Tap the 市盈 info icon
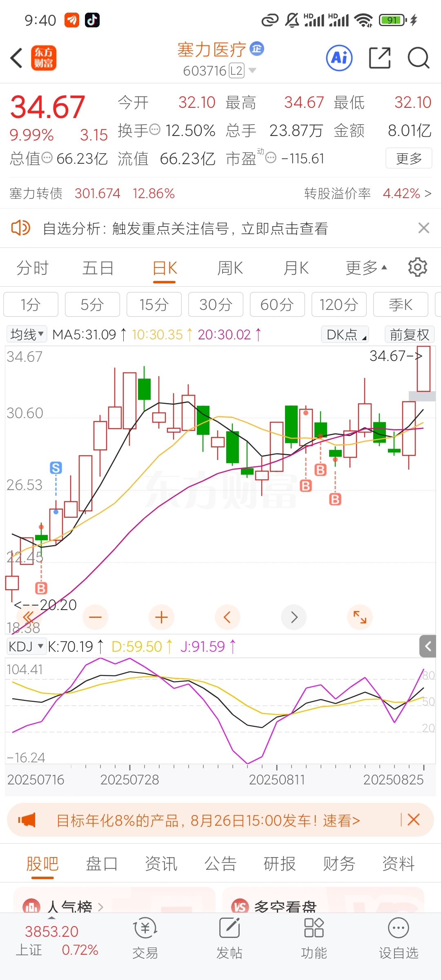Image resolution: width=441 pixels, height=980 pixels. [x=271, y=158]
